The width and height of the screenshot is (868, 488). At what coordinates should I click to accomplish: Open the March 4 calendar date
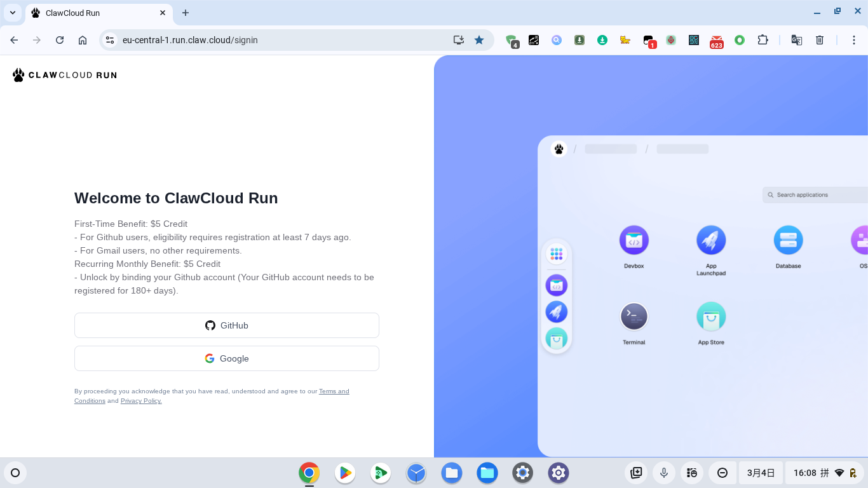coord(761,473)
